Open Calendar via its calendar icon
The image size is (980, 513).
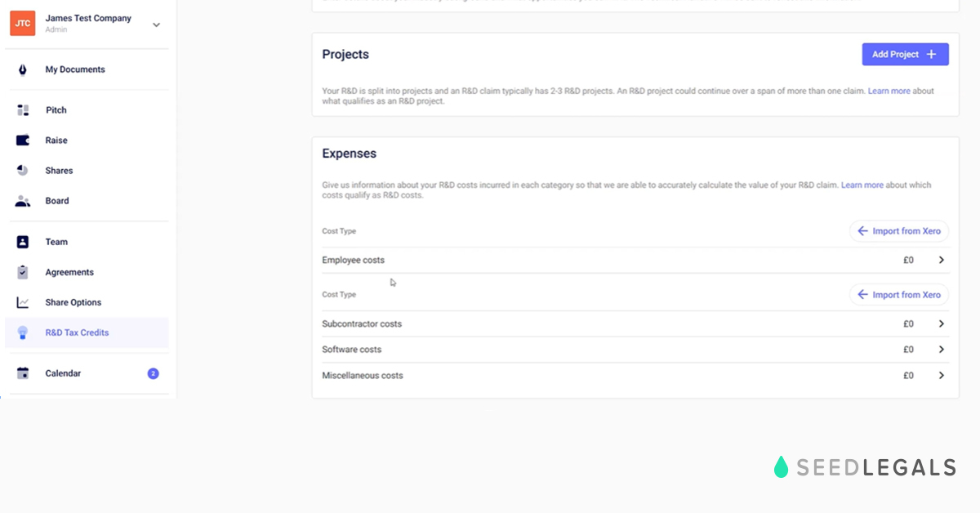(x=24, y=372)
